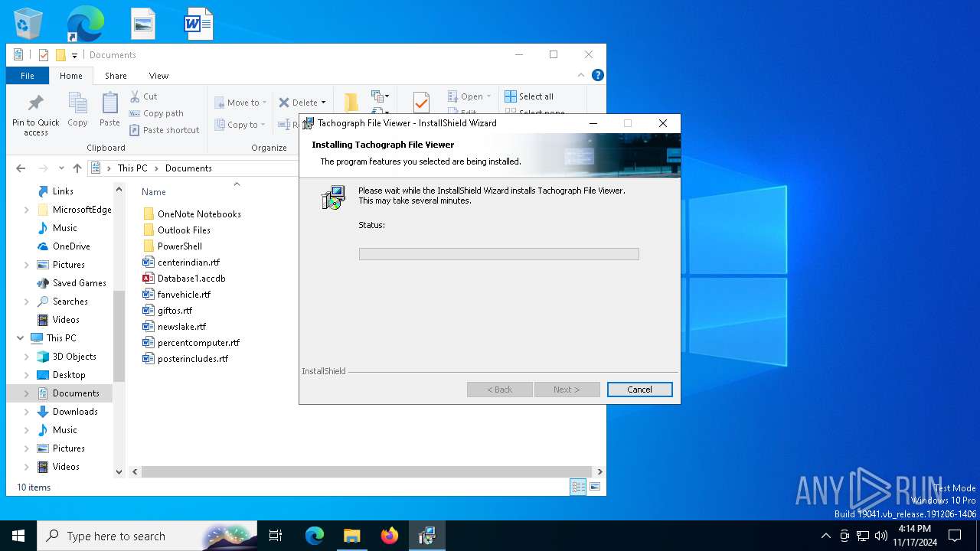This screenshot has height=551, width=980.
Task: Click the InstallShield installer taskbar icon
Action: point(427,536)
